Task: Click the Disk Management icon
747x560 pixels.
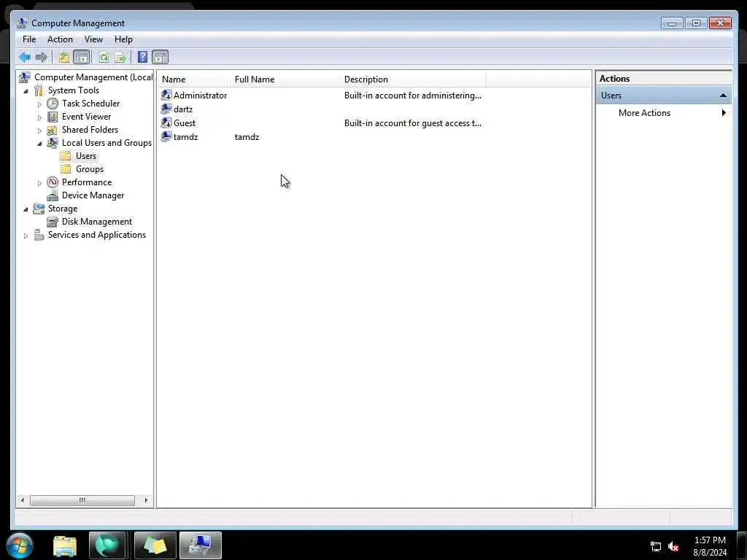Action: [53, 222]
